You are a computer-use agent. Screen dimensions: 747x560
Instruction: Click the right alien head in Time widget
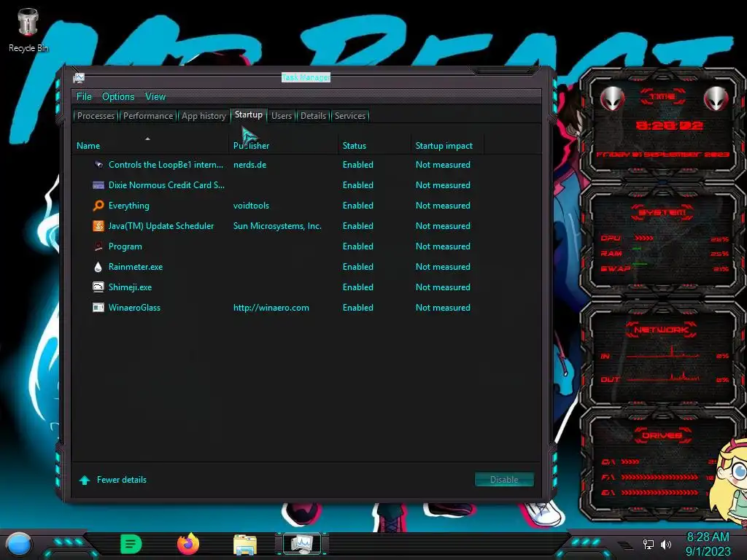point(716,99)
